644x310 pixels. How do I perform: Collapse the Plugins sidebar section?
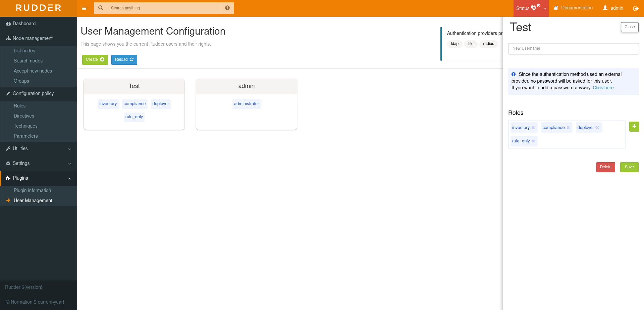69,178
